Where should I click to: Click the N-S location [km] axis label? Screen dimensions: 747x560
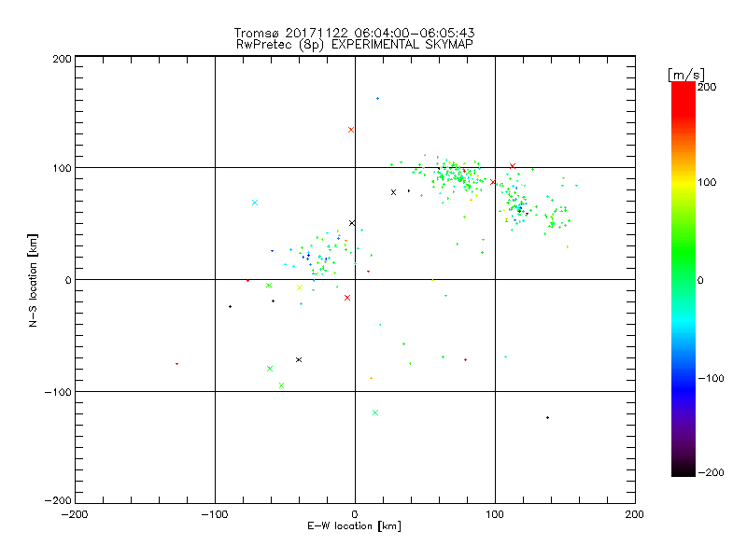tap(33, 280)
